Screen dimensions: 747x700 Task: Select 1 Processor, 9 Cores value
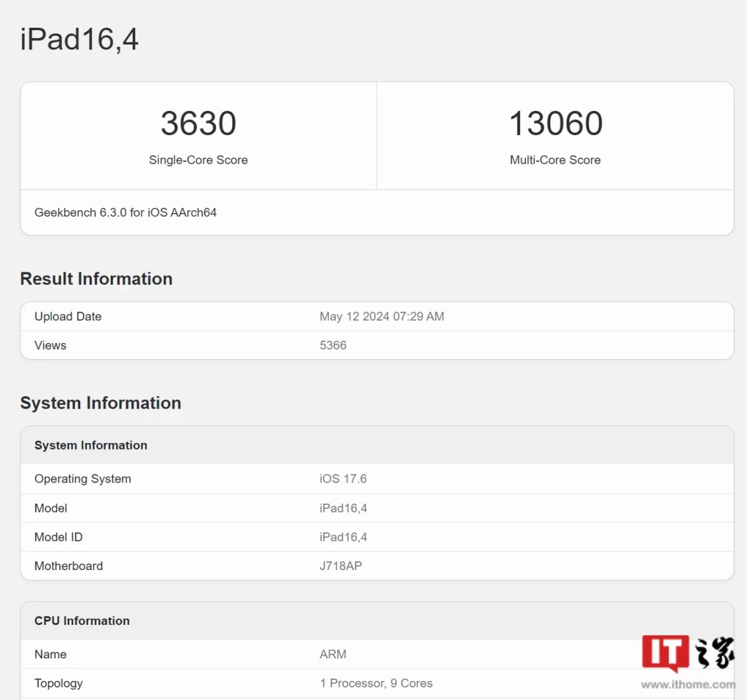376,683
